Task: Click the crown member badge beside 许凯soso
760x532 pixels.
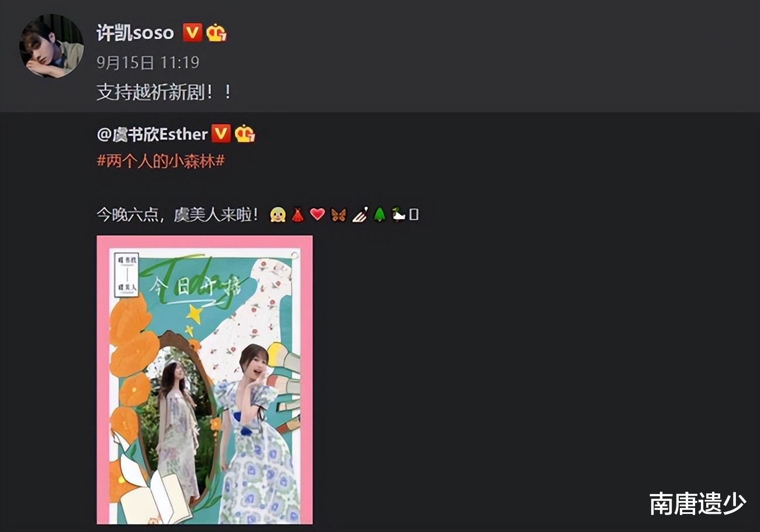Action: pos(216,33)
